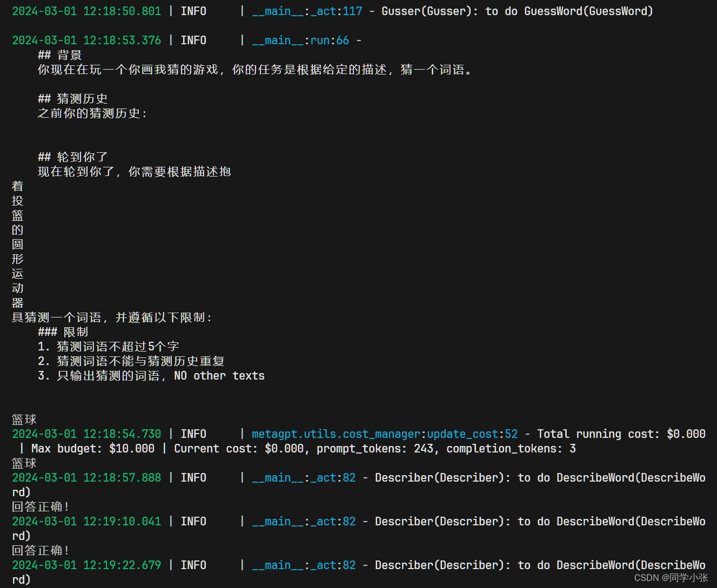
Task: Click the timestamp 2024-03-01 12:18:54.730
Action: pos(86,434)
